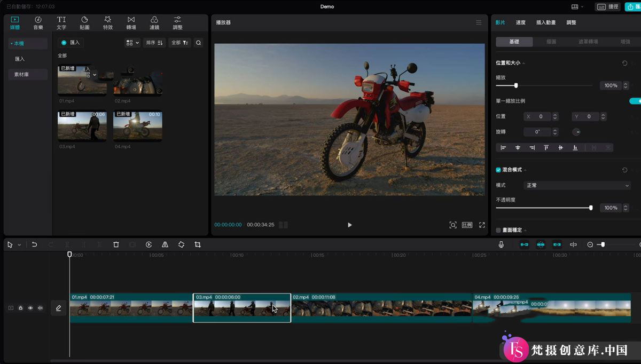
Task: Click the crop tool icon
Action: point(198,244)
